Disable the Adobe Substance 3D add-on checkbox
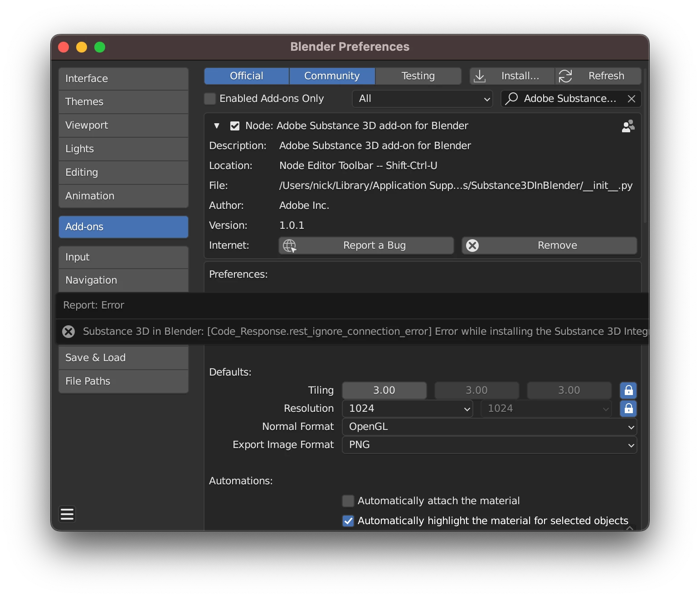Viewport: 700px width, 598px height. point(235,126)
